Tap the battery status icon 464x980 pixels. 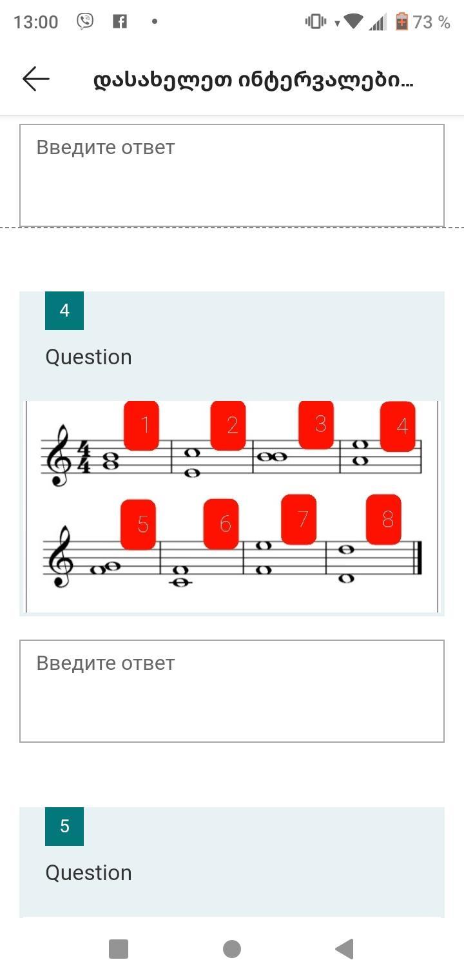[402, 22]
